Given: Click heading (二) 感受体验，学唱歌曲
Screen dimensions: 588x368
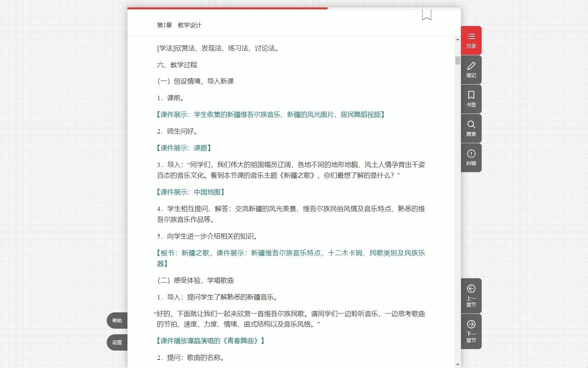Looking at the screenshot, I should point(196,280).
